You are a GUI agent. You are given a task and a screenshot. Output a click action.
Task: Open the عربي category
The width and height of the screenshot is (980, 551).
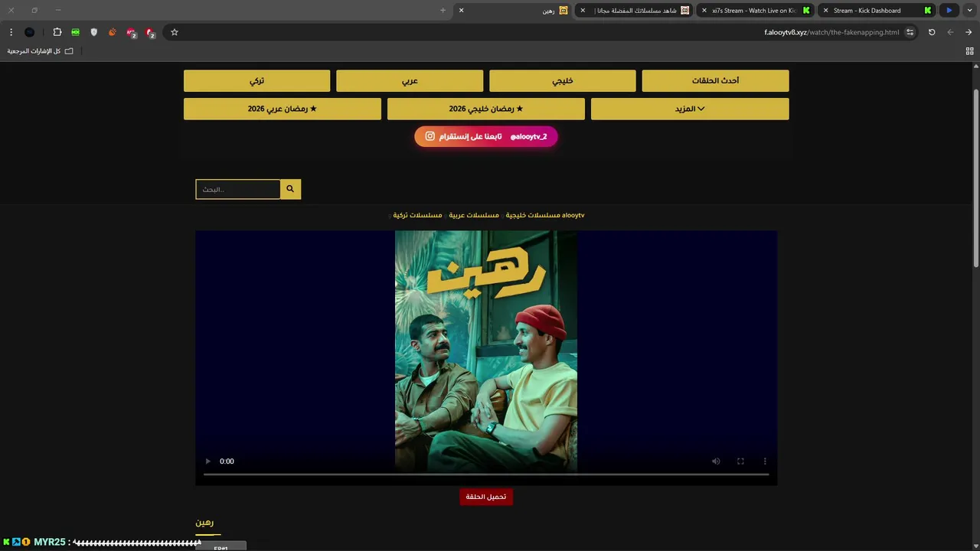coord(410,80)
